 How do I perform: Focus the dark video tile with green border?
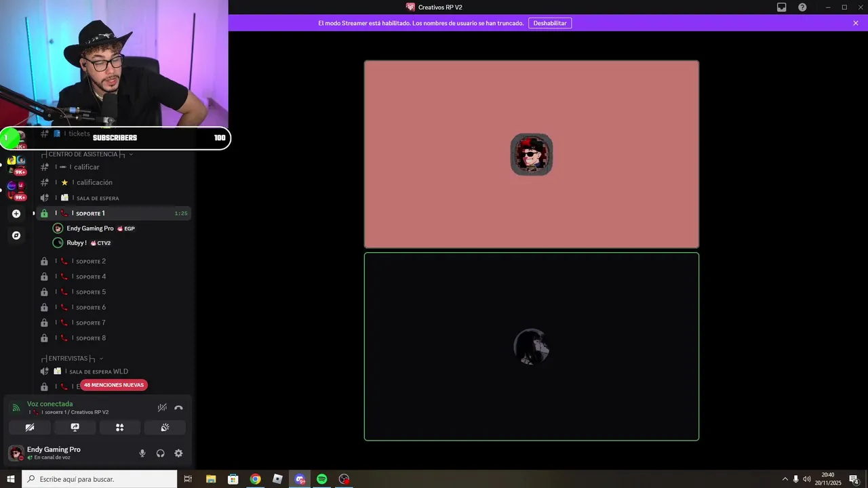pyautogui.click(x=532, y=346)
